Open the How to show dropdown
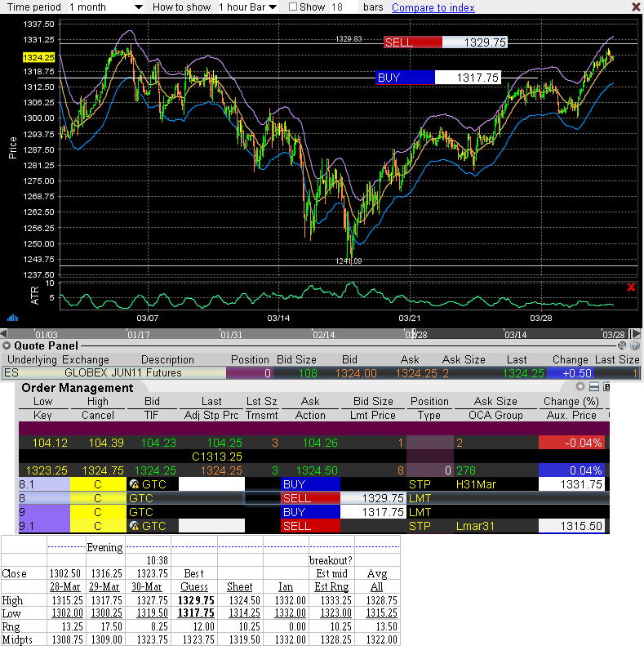Screen dimensions: 644x646 (247, 7)
